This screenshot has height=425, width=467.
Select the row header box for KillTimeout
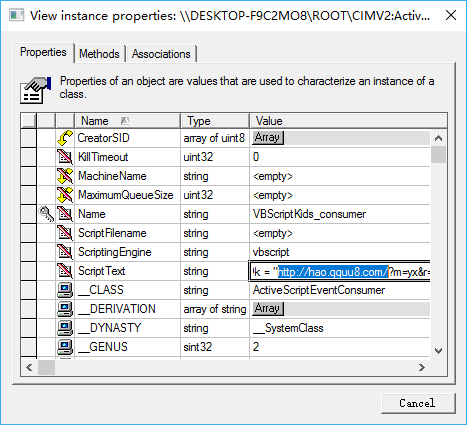tap(28, 157)
